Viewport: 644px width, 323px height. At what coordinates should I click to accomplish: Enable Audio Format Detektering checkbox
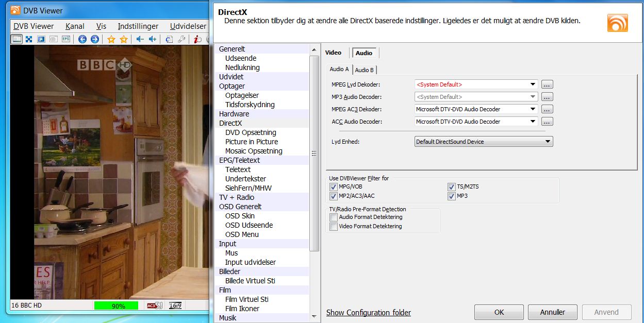[x=334, y=217]
